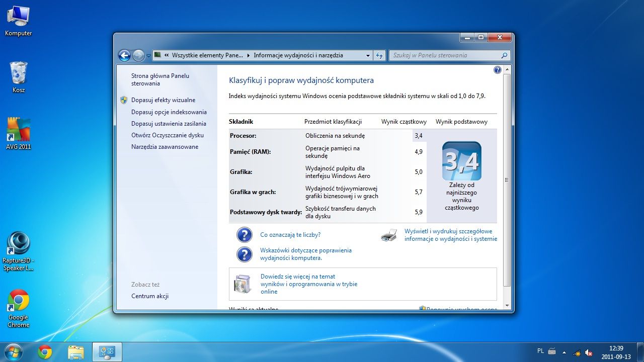Click the gaming graphics subscore 5,7
This screenshot has width=644, height=362.
(x=419, y=192)
